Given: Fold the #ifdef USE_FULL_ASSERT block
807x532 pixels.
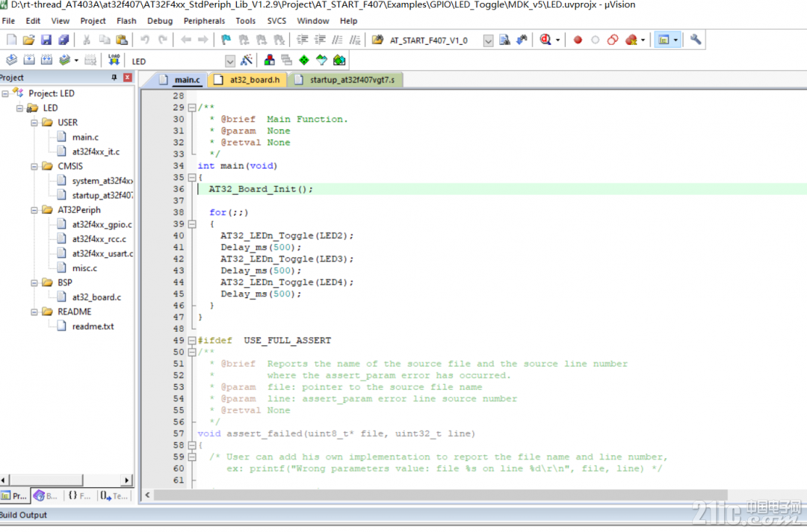Looking at the screenshot, I should point(192,341).
